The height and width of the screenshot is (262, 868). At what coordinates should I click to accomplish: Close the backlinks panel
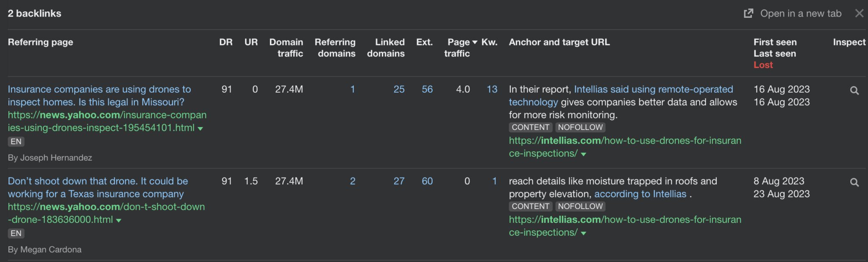[859, 14]
